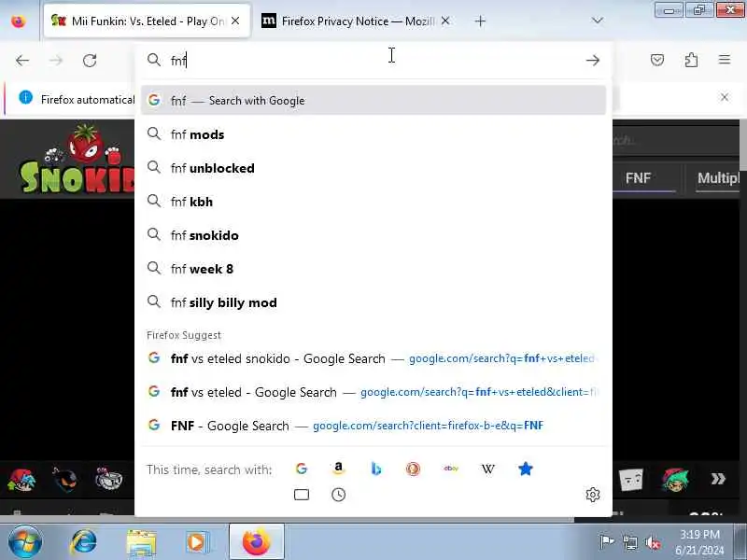
Task: Search bookmarks with the star icon
Action: point(526,469)
